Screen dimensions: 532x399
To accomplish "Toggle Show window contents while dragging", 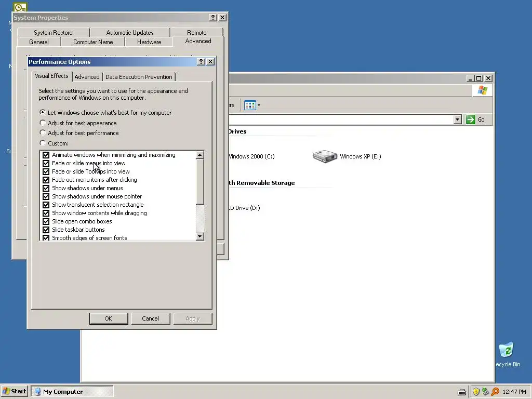I will click(46, 213).
